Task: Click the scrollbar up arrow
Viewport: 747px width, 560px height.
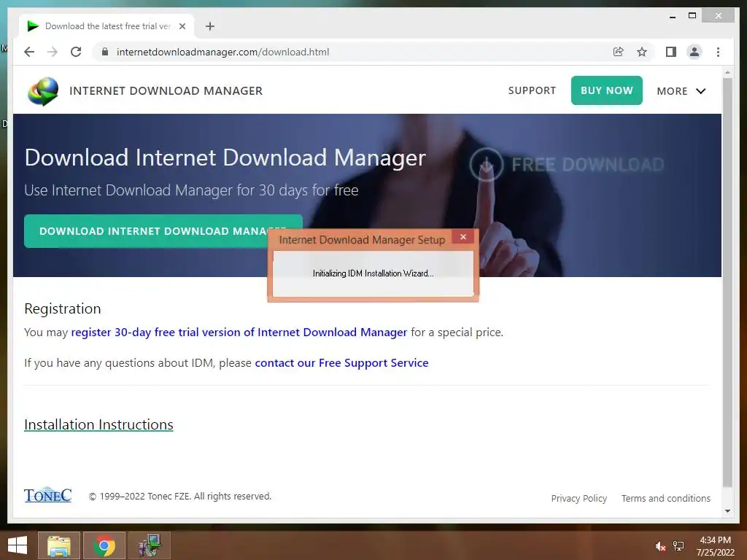Action: pyautogui.click(x=727, y=72)
